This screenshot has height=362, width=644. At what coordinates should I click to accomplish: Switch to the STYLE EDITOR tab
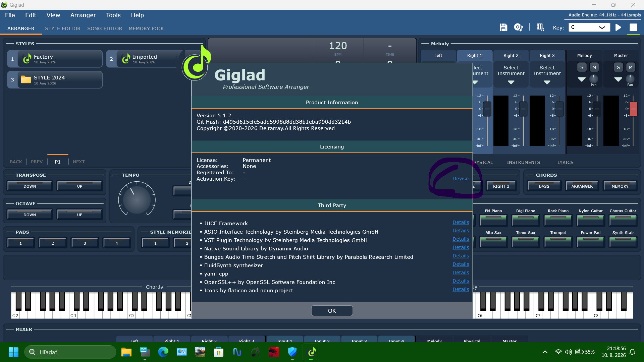(x=63, y=28)
